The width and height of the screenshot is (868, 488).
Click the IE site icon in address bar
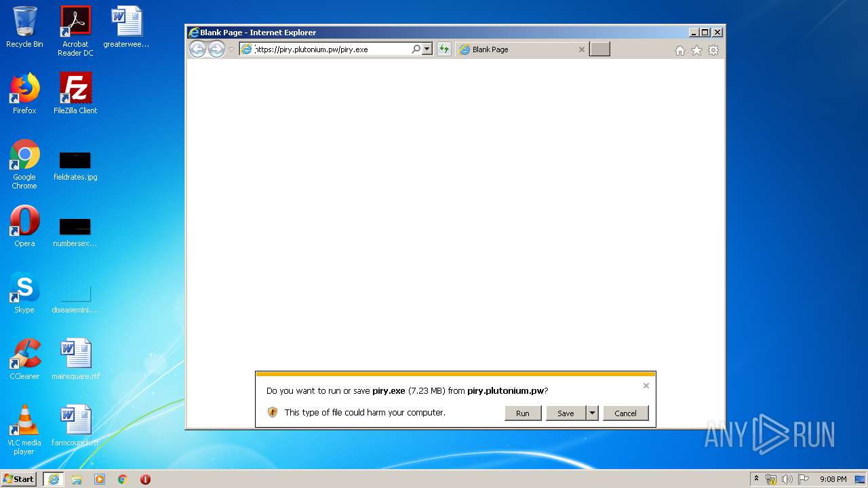coord(247,49)
